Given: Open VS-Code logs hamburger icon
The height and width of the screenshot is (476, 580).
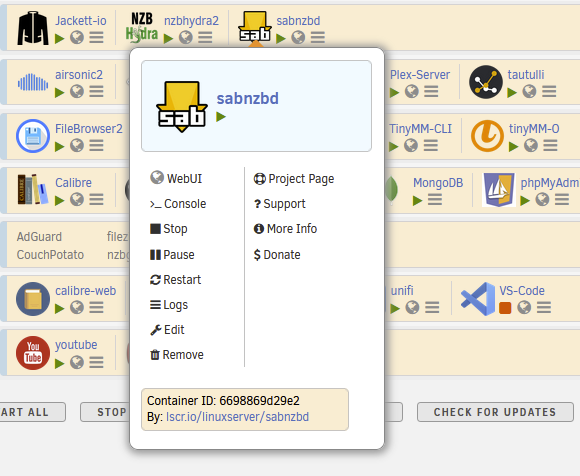Looking at the screenshot, I should [544, 307].
